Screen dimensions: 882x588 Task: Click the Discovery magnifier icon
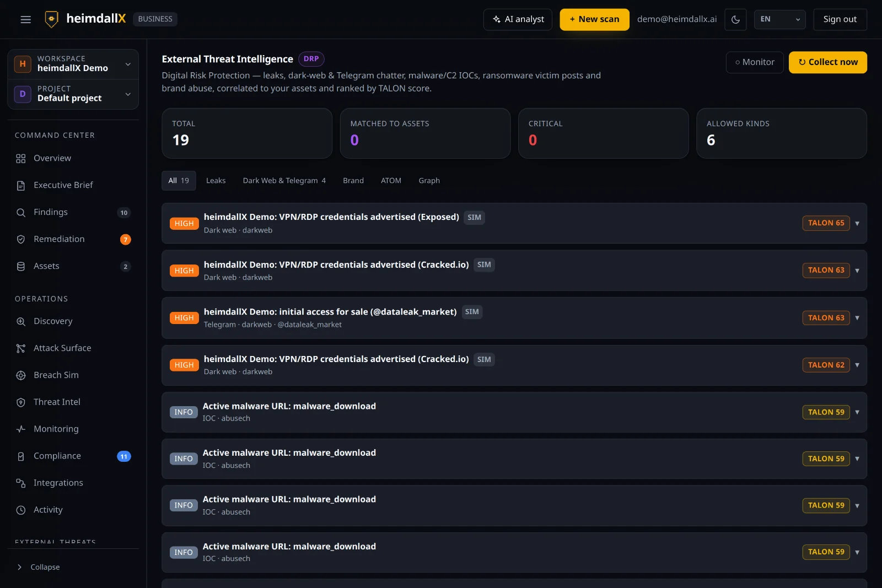click(x=21, y=322)
